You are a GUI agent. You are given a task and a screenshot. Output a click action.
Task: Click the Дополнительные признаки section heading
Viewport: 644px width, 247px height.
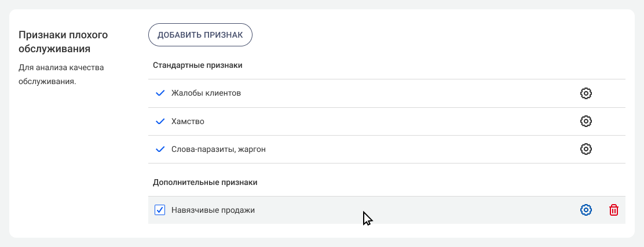[205, 182]
